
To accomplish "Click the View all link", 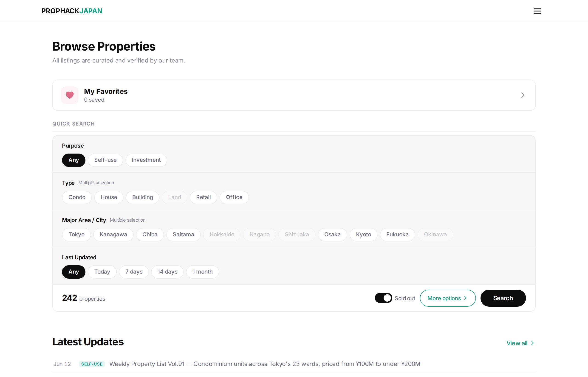I will click(520, 343).
